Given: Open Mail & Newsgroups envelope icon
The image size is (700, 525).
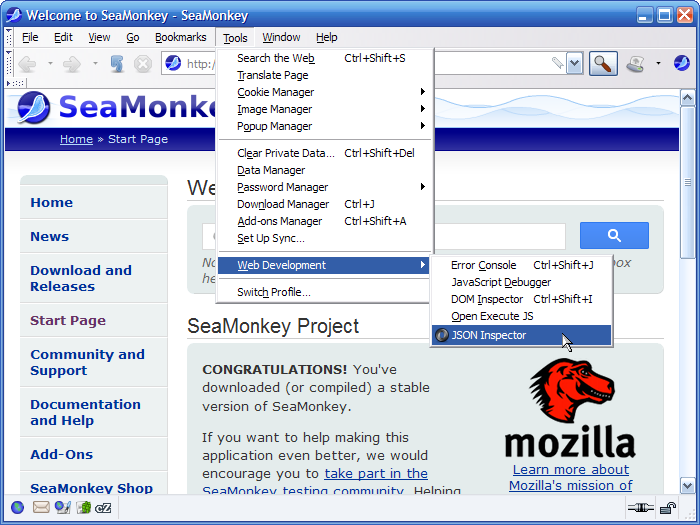Looking at the screenshot, I should (41, 507).
